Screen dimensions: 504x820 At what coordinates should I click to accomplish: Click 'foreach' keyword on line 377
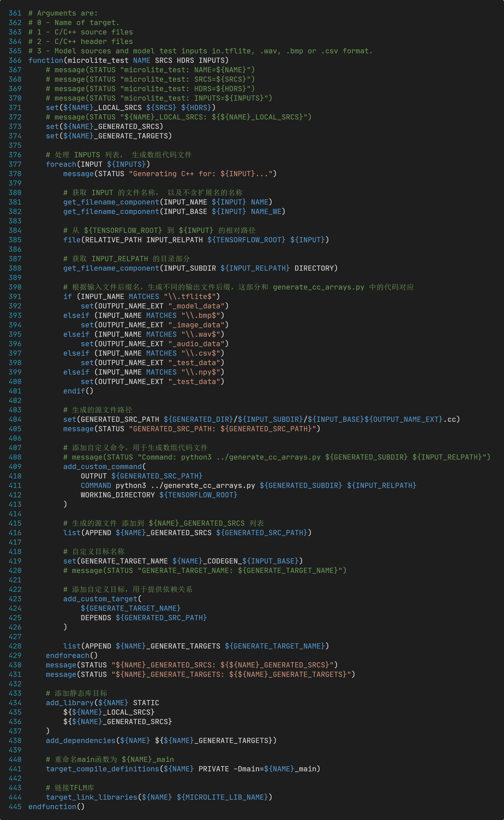pyautogui.click(x=61, y=164)
